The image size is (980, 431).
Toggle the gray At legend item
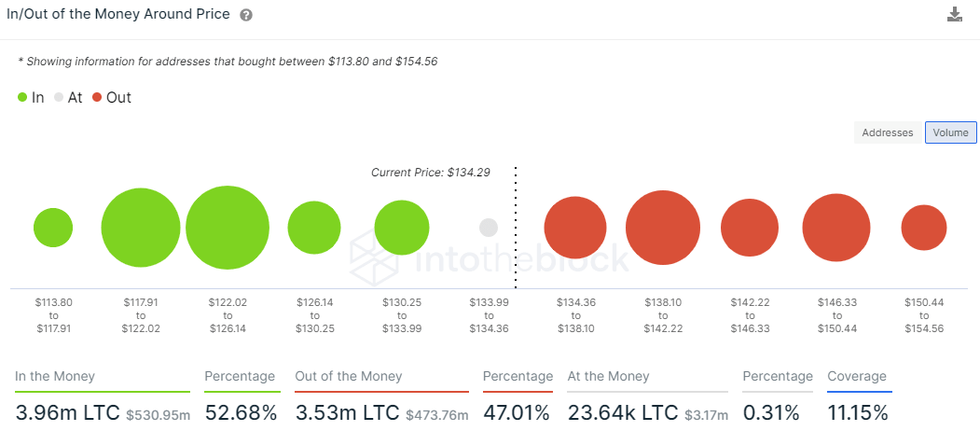coord(68,97)
